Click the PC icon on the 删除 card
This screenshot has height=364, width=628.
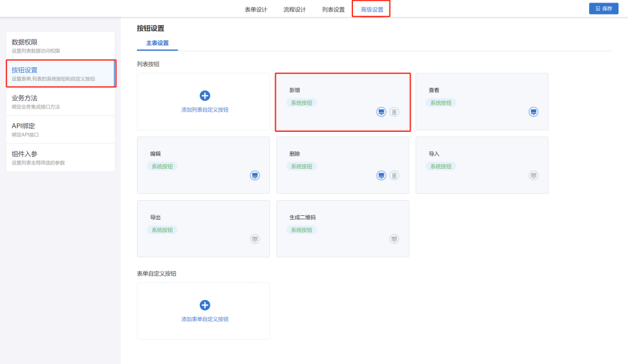[381, 176]
